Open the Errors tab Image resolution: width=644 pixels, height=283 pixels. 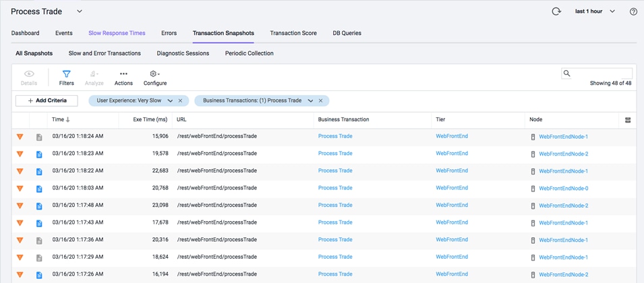[x=169, y=33]
